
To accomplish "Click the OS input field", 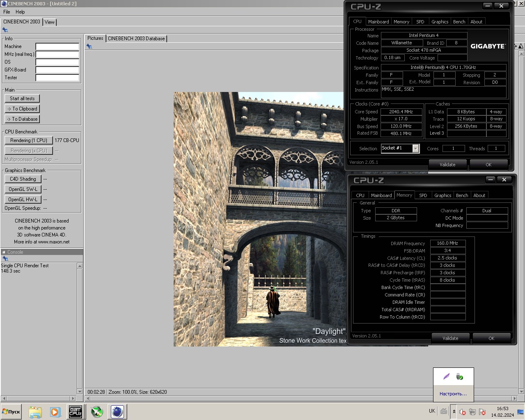I will [57, 62].
